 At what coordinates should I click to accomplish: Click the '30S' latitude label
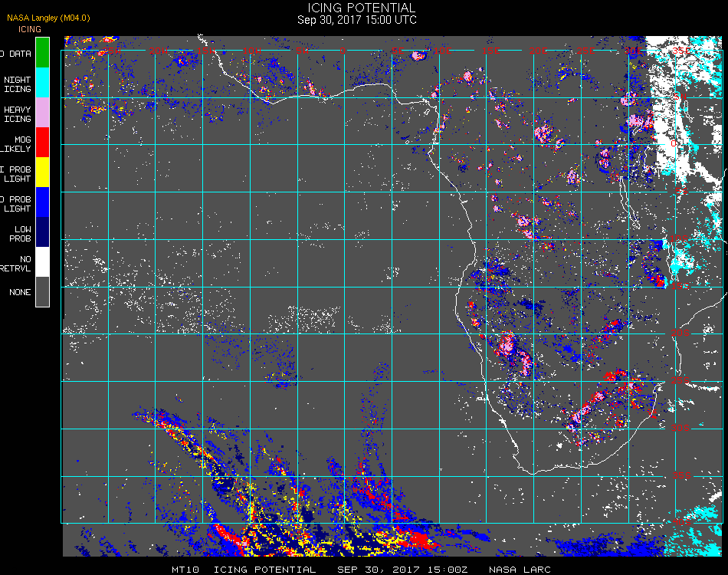coord(680,428)
